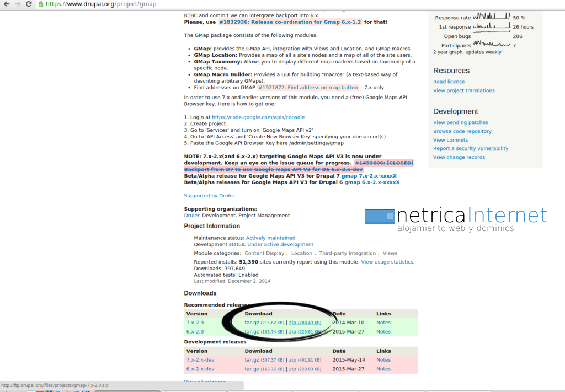Open Report a security vulnerability link
The width and height of the screenshot is (565, 392).
pos(470,148)
